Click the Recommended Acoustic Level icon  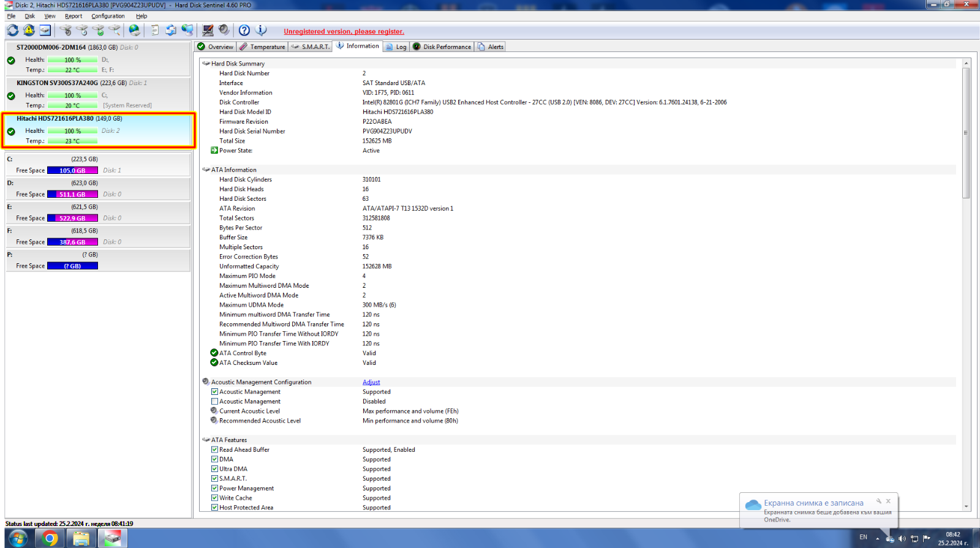[x=214, y=420]
